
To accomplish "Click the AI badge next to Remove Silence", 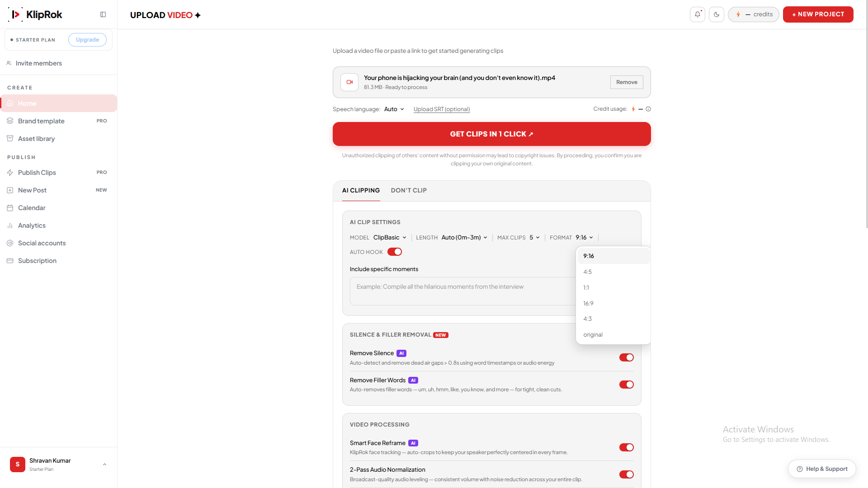I will point(401,353).
